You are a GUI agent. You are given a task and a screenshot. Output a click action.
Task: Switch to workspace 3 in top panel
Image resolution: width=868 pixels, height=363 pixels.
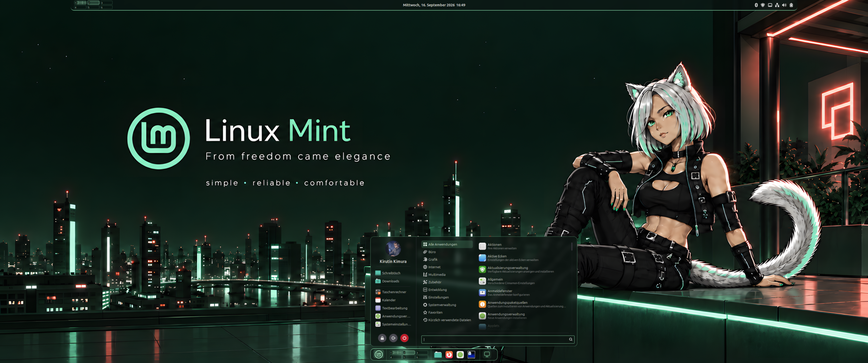pyautogui.click(x=106, y=3)
